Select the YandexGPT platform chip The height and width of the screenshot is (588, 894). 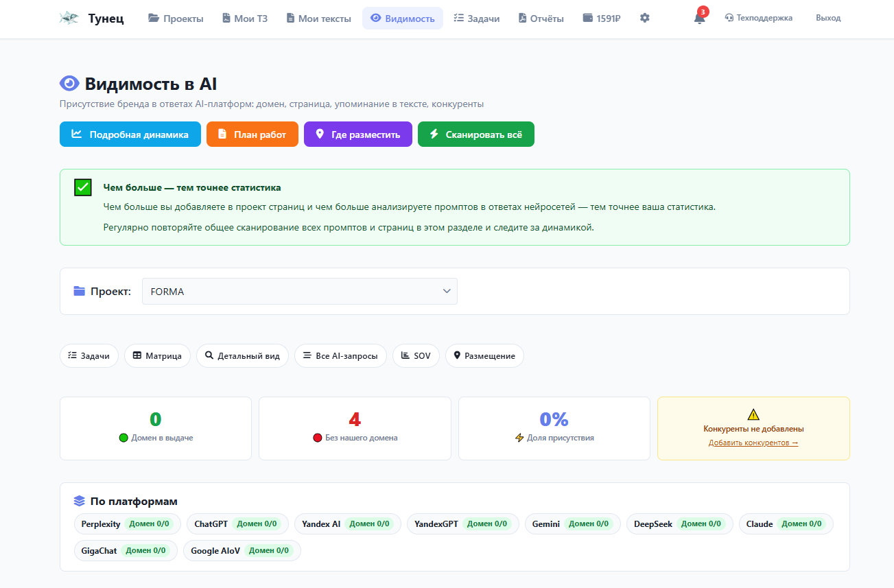point(463,524)
